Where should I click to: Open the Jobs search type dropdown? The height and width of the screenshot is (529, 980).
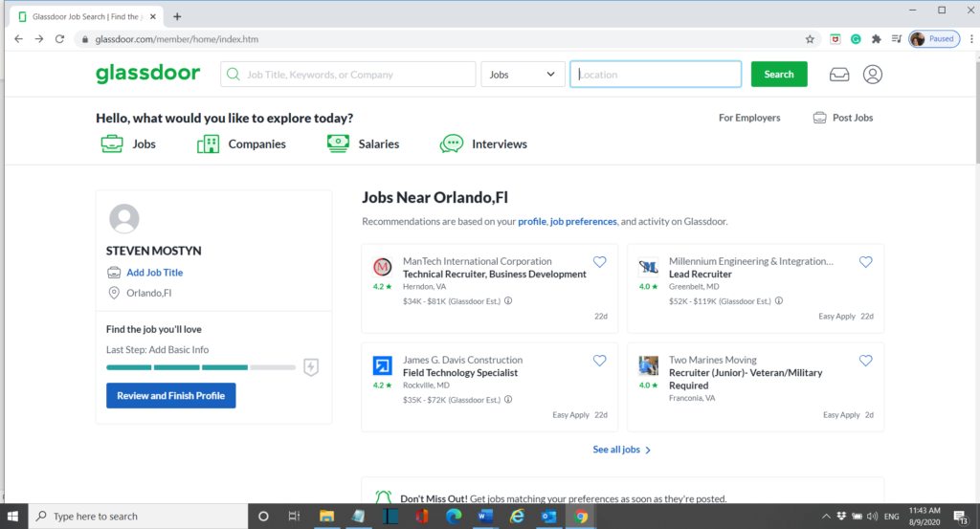tap(523, 75)
